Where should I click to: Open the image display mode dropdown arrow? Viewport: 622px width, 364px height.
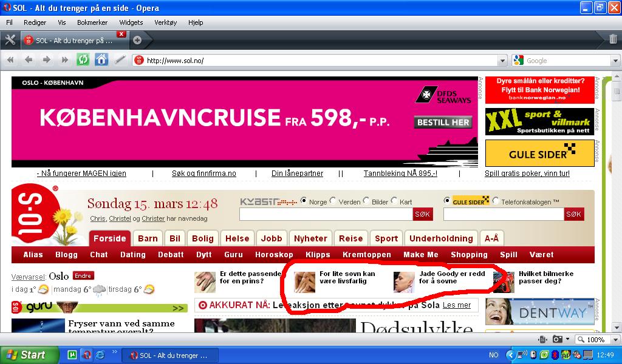(568, 340)
